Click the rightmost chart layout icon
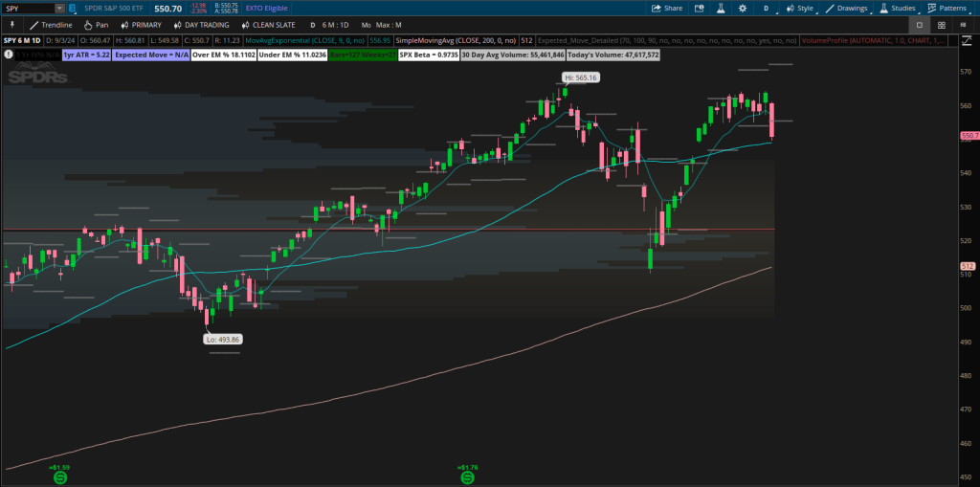The width and height of the screenshot is (980, 487). [x=963, y=25]
